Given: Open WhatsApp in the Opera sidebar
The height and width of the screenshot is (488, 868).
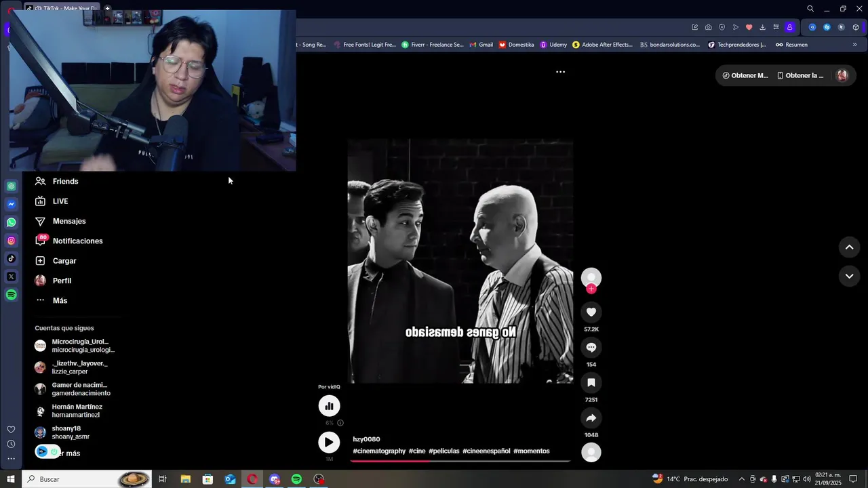Looking at the screenshot, I should [12, 222].
